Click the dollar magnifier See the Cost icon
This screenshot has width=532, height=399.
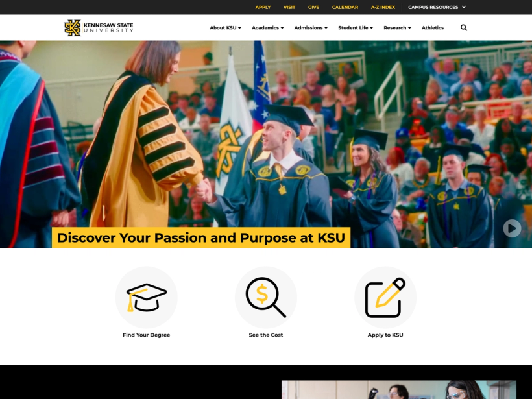[x=265, y=297]
